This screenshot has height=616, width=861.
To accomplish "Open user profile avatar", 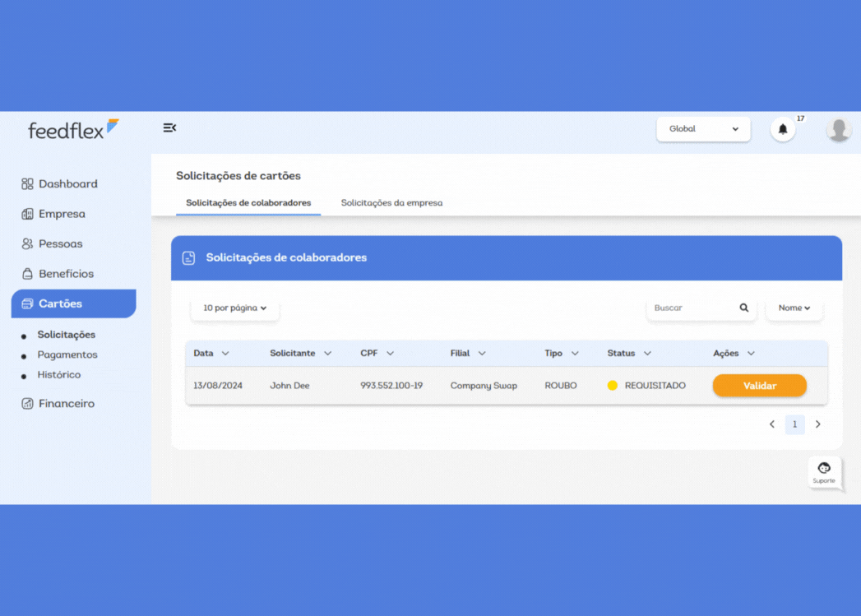I will point(838,130).
